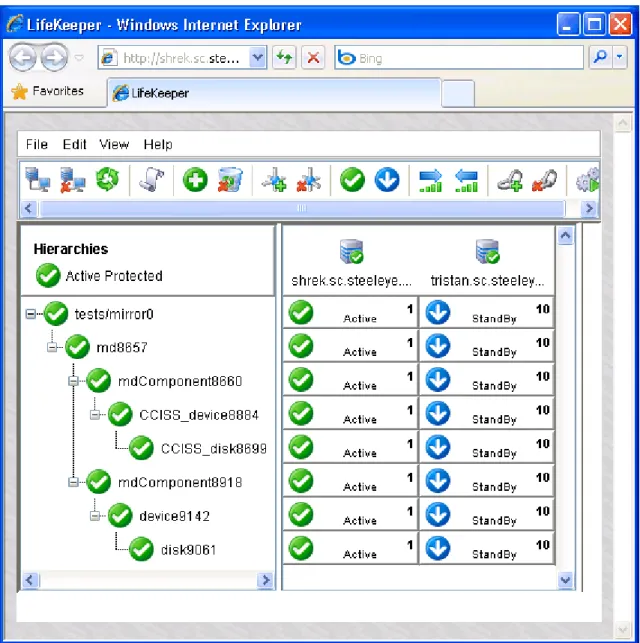Click the Unextend Resource Hierarchy left-arrow icon
The height and width of the screenshot is (643, 640).
coord(467,180)
